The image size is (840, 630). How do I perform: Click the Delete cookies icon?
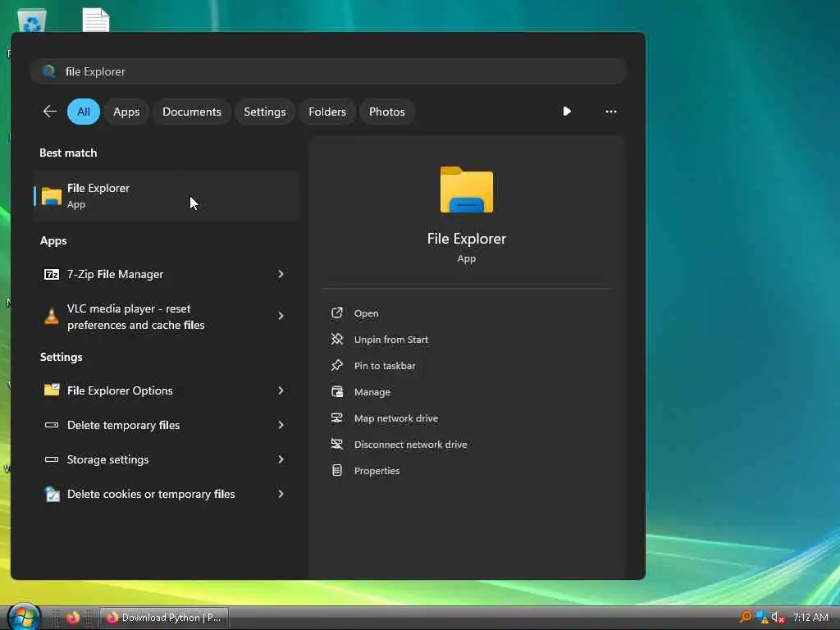coord(52,494)
